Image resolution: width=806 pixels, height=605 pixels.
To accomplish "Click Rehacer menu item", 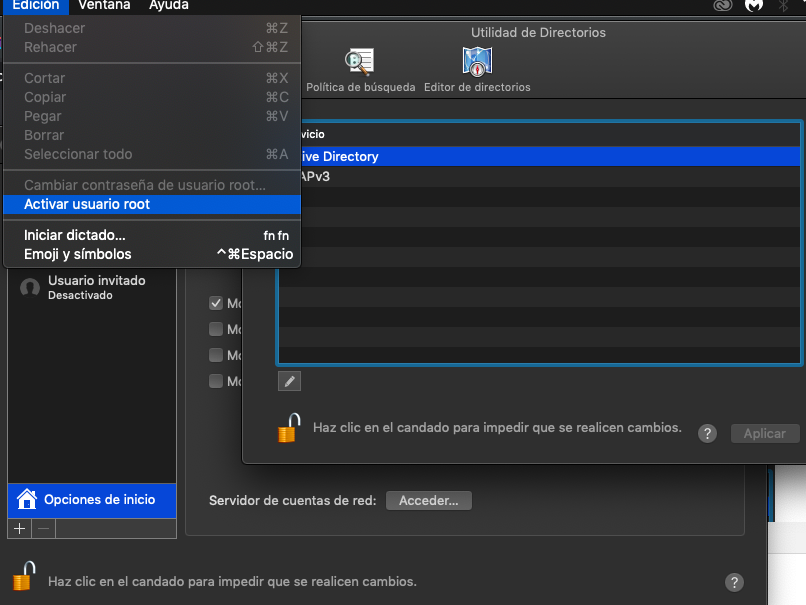I will (x=152, y=47).
